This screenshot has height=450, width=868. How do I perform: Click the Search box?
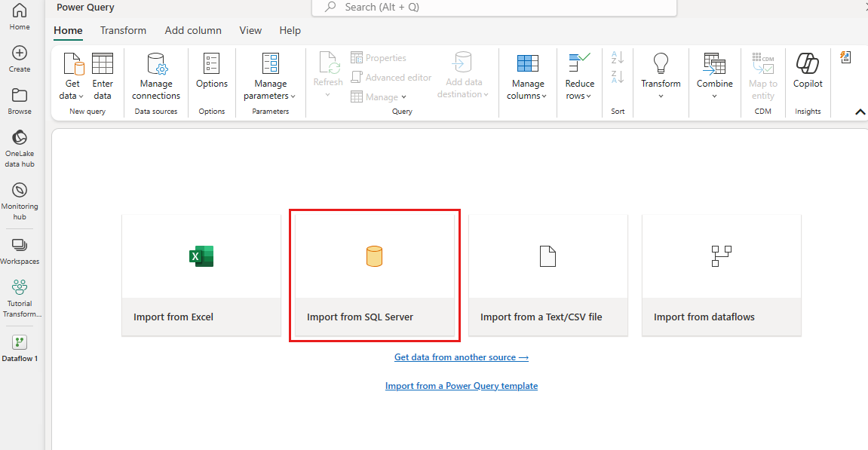(x=494, y=8)
